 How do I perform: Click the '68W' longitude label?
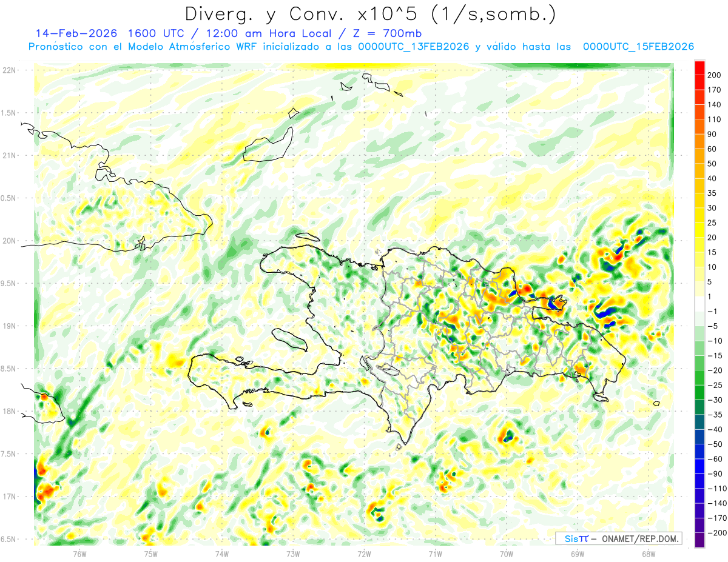click(649, 553)
